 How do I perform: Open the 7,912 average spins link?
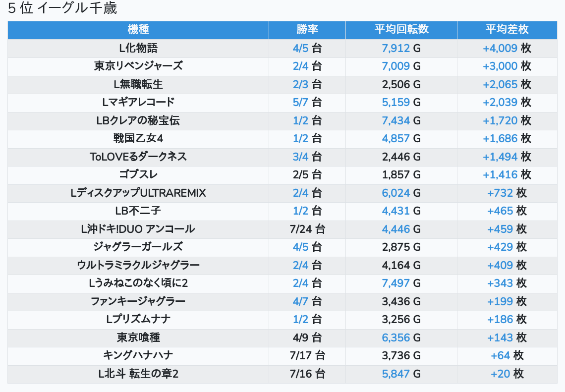tap(396, 48)
